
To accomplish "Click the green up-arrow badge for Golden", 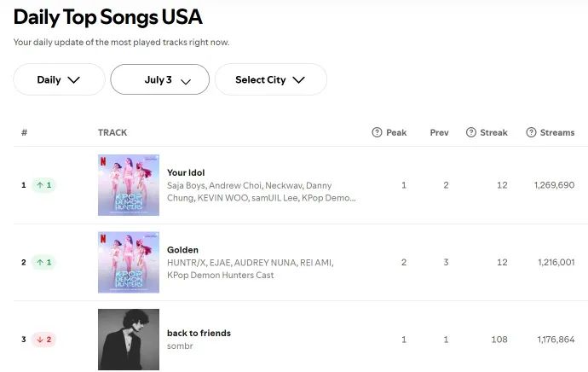I will click(x=43, y=262).
